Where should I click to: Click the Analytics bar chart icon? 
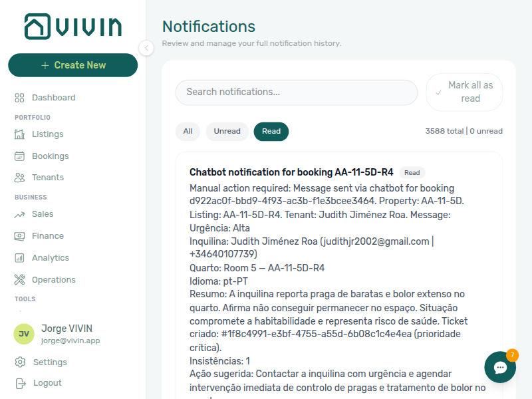point(19,258)
